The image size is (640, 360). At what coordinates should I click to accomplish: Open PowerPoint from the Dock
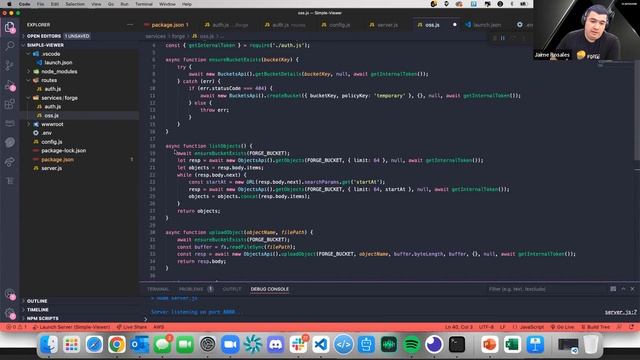489,344
